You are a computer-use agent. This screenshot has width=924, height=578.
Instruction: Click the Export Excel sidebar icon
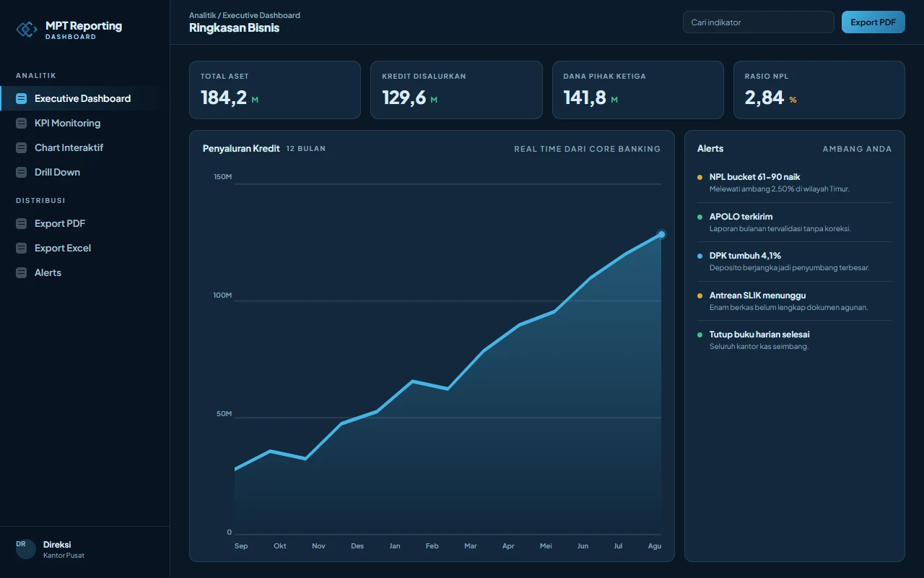pos(21,248)
